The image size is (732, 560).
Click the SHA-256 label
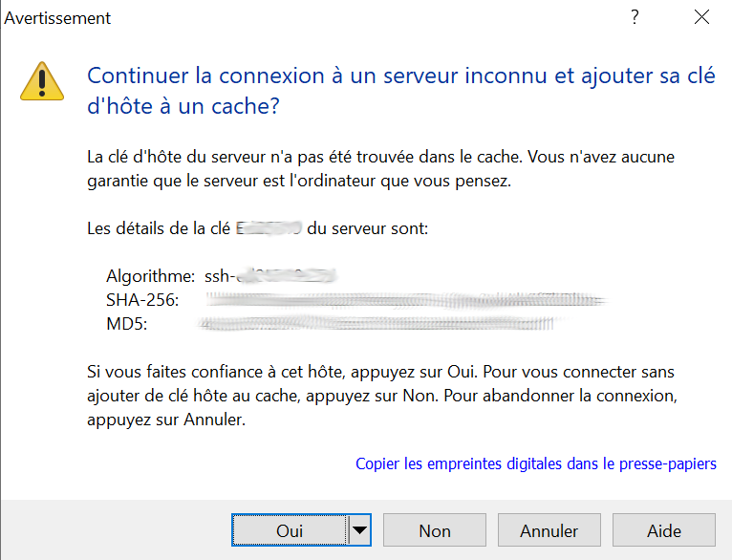tap(142, 301)
